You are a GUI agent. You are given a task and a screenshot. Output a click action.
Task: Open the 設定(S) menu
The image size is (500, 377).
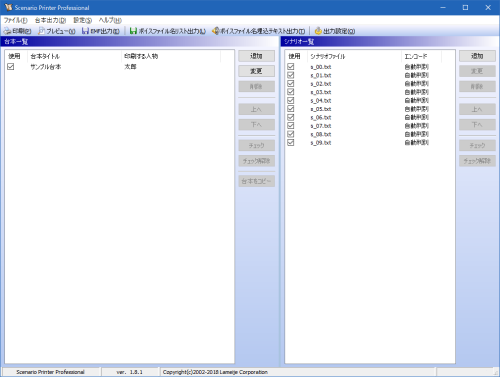coord(82,20)
